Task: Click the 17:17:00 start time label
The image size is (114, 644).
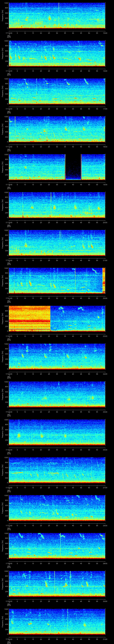Action: (9, 147)
